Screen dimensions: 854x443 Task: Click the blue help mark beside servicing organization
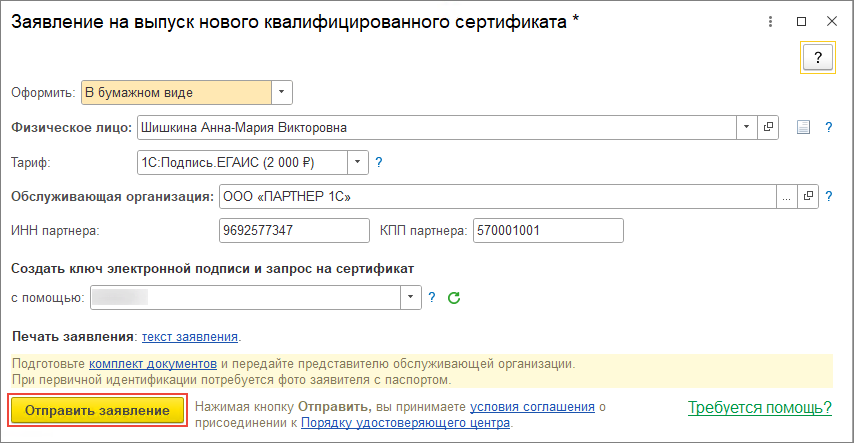coord(828,195)
